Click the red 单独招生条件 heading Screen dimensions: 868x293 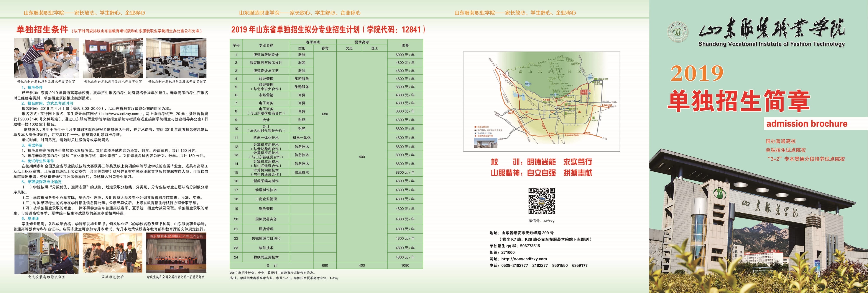(42, 30)
